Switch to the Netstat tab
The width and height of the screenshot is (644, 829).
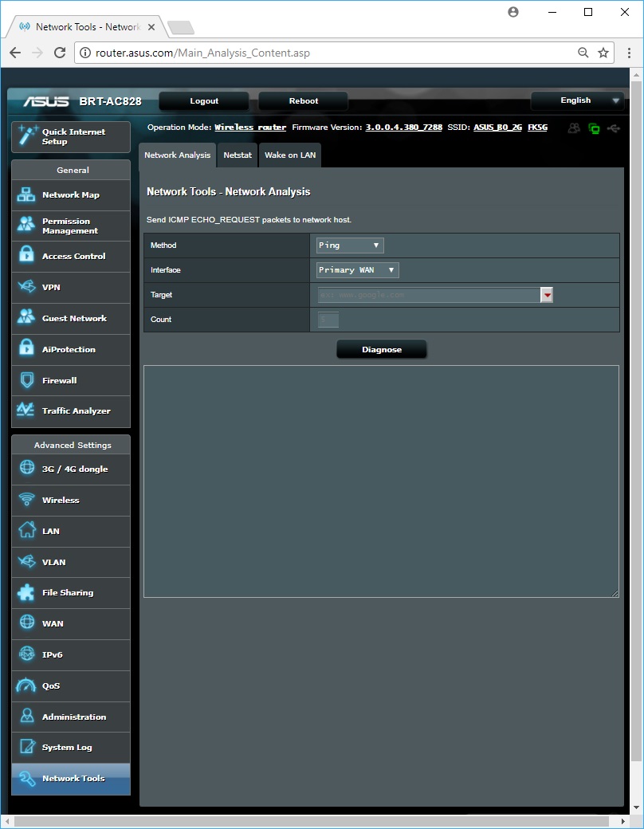coord(238,155)
